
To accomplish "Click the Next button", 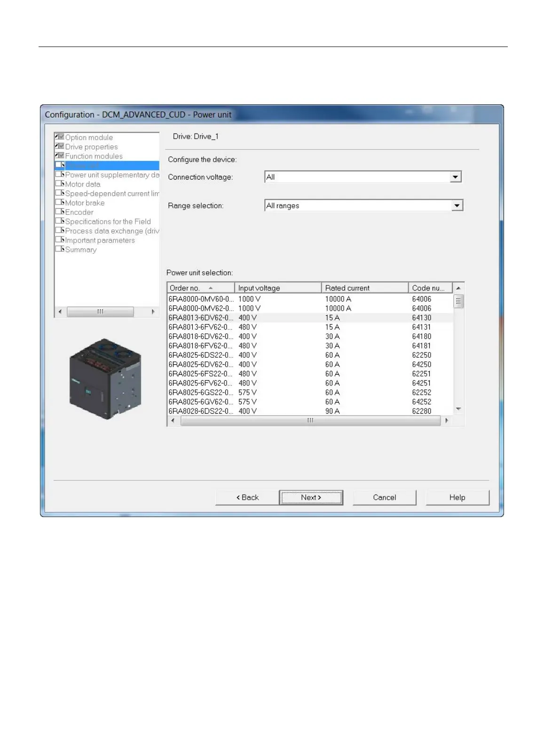I will click(x=311, y=497).
